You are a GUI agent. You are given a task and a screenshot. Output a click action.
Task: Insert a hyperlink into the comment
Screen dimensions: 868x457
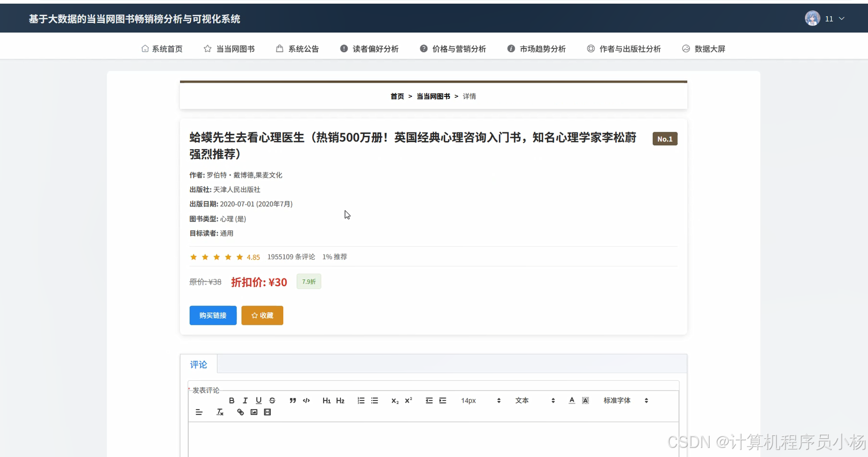click(x=241, y=412)
